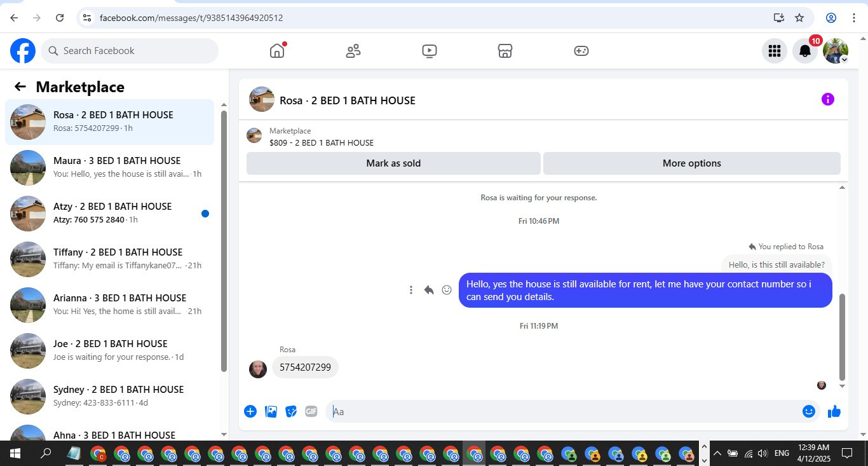Open Joe's conversation awaiting response

(x=109, y=351)
